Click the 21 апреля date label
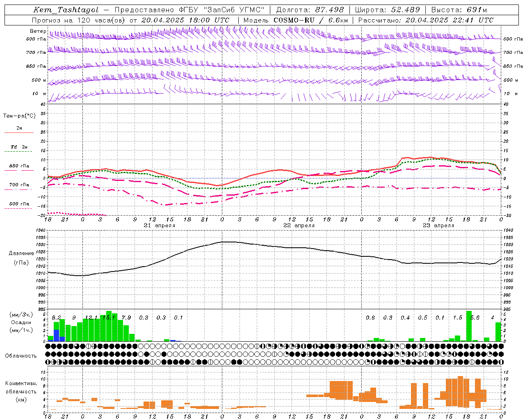525x420 pixels. coord(159,226)
